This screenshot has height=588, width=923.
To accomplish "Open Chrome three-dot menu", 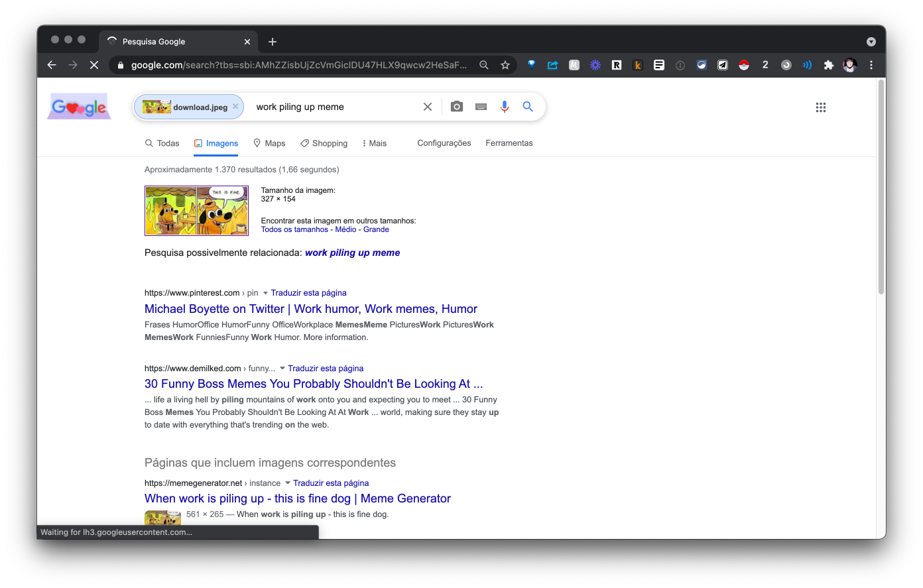I will point(871,65).
